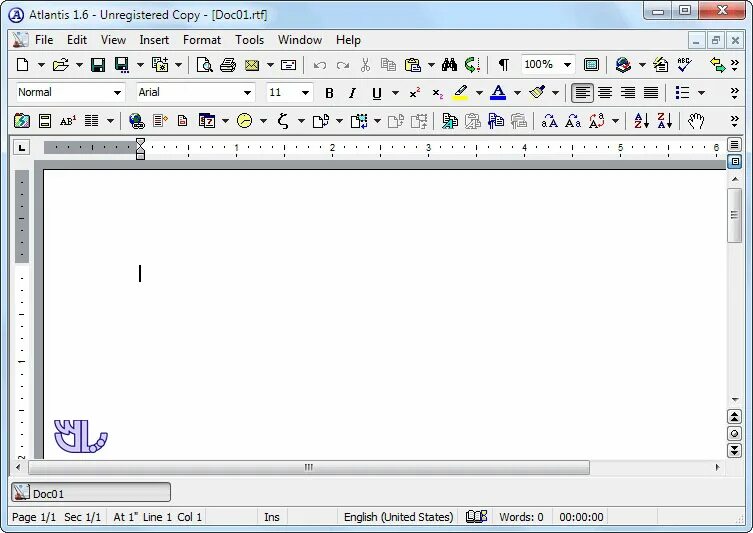Expand more formatting toolbar buttons chevron
The height and width of the screenshot is (533, 753).
pyautogui.click(x=734, y=93)
